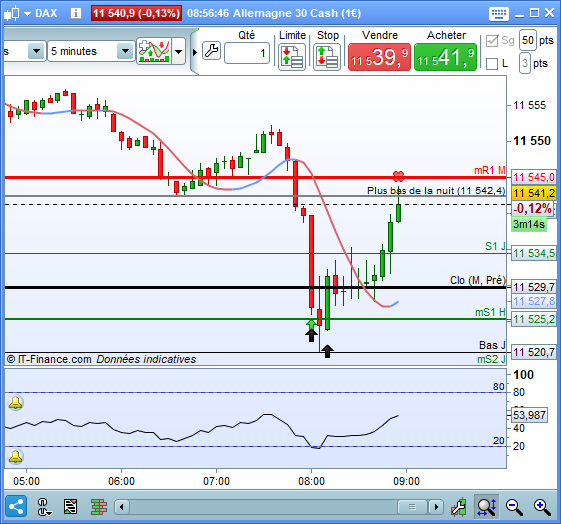This screenshot has height=524, width=561.
Task: Click the Plus bas de la nuit label
Action: pyautogui.click(x=436, y=191)
